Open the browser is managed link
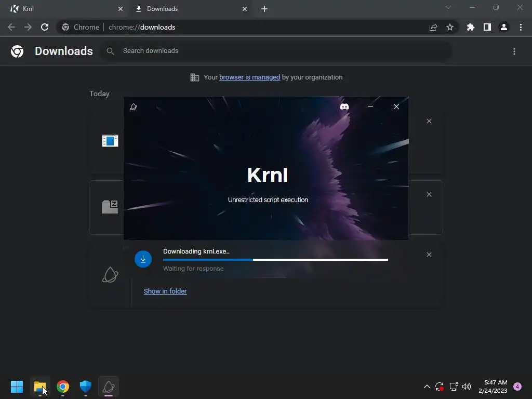Screen dimensions: 532x399 click(x=250, y=77)
